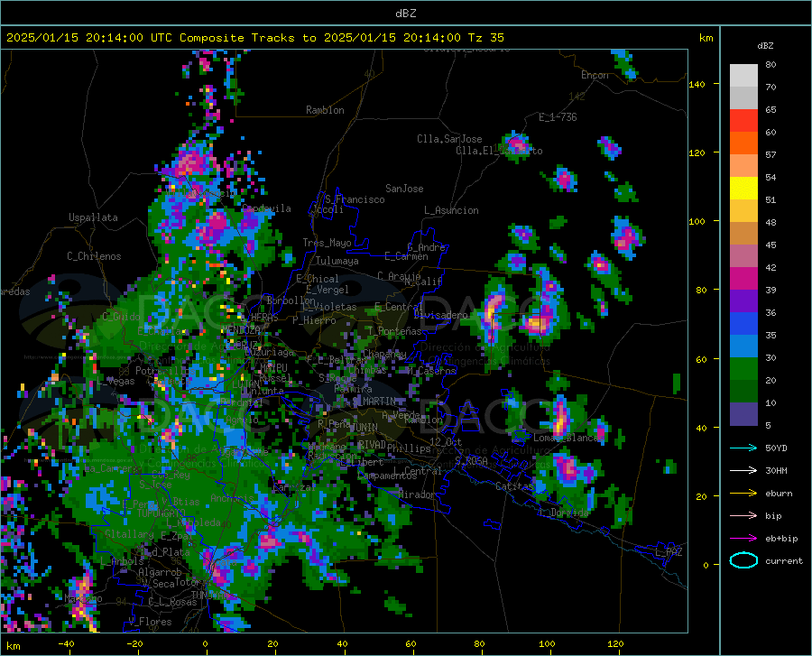Click the white 30HM track arrow

tap(743, 470)
